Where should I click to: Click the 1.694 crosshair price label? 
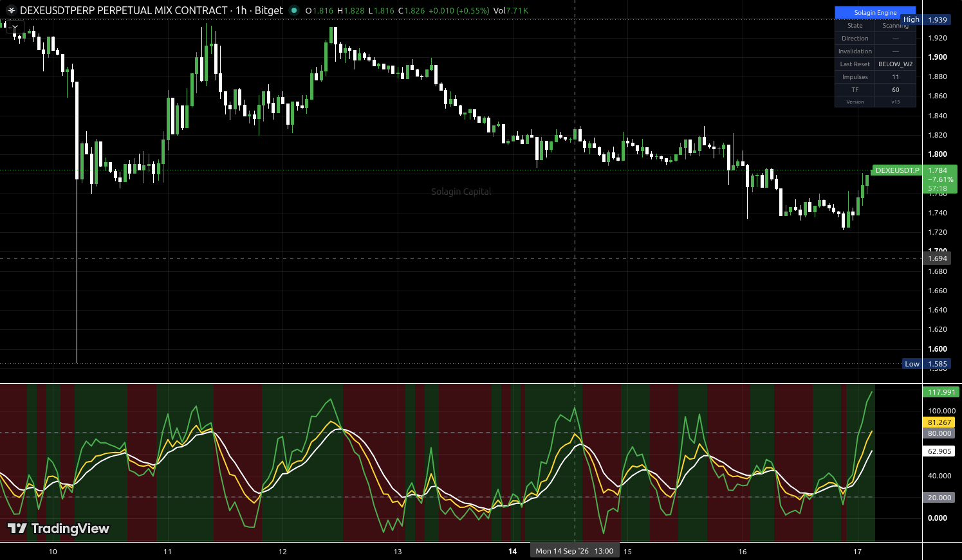938,258
